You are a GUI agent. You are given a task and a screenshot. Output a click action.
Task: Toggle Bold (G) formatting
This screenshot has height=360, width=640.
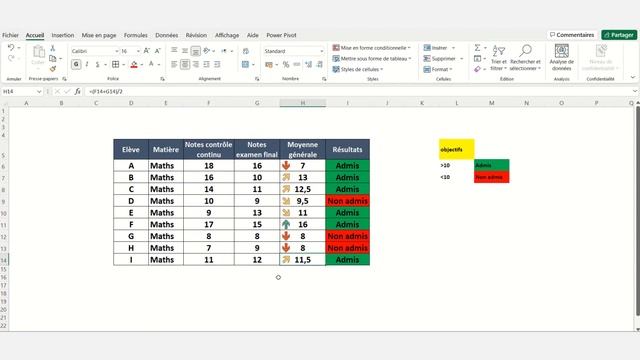[76, 64]
